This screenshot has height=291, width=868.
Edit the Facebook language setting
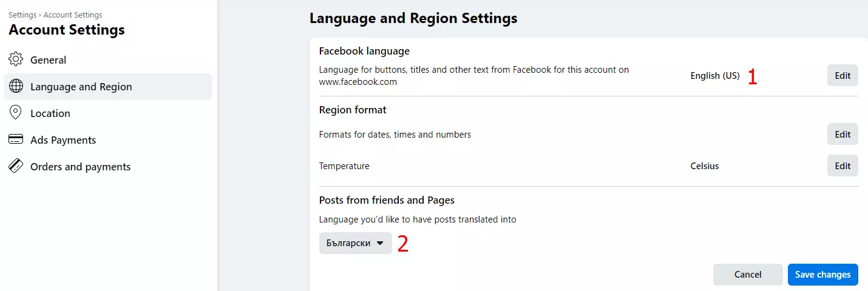[843, 76]
